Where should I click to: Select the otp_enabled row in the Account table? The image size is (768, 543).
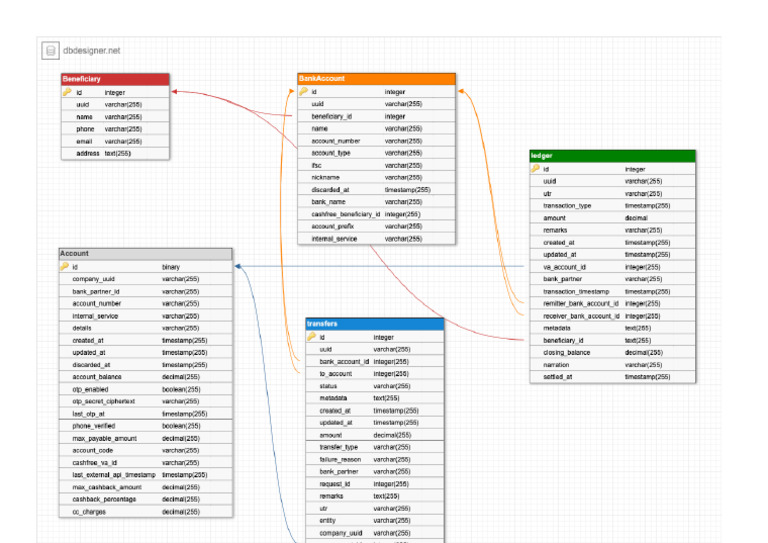145,389
